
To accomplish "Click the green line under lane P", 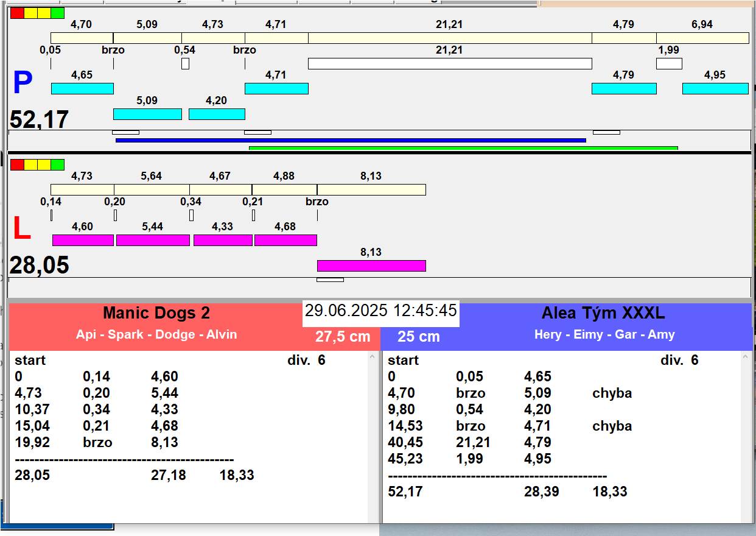I will coord(463,148).
